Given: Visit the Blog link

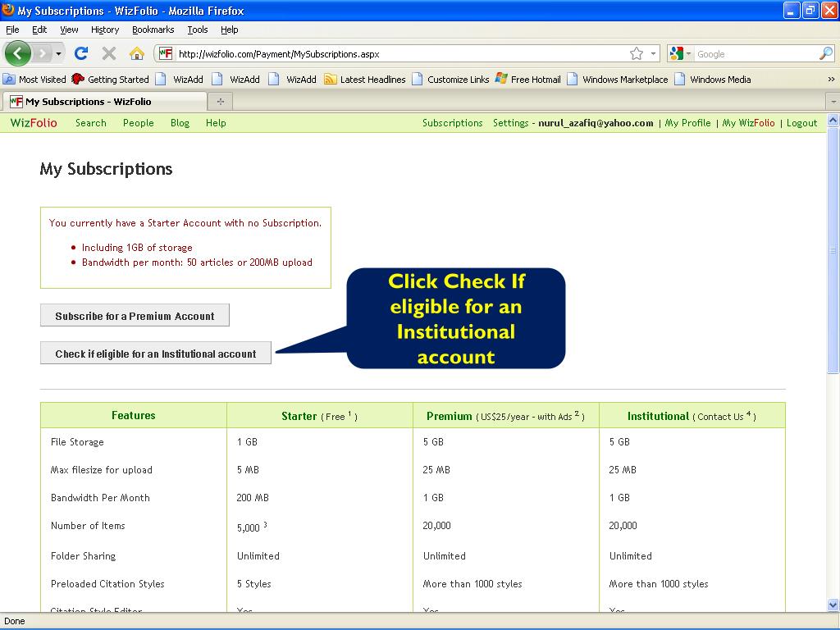Looking at the screenshot, I should coord(180,123).
